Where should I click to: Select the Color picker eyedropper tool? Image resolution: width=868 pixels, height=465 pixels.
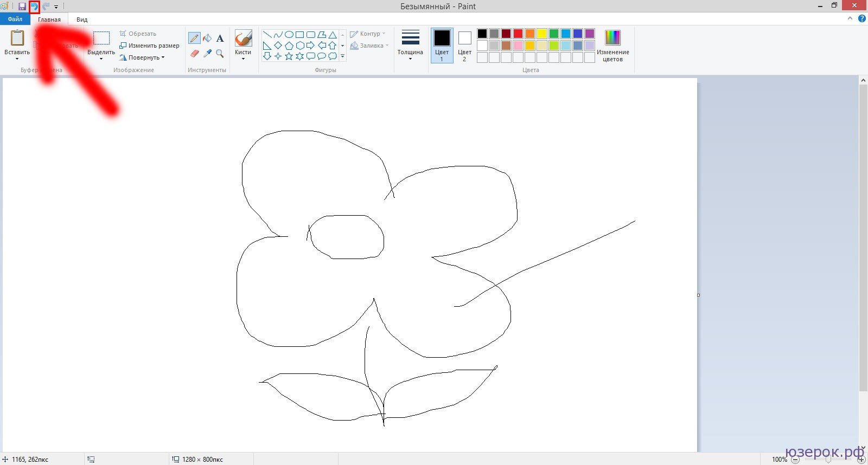tap(207, 53)
